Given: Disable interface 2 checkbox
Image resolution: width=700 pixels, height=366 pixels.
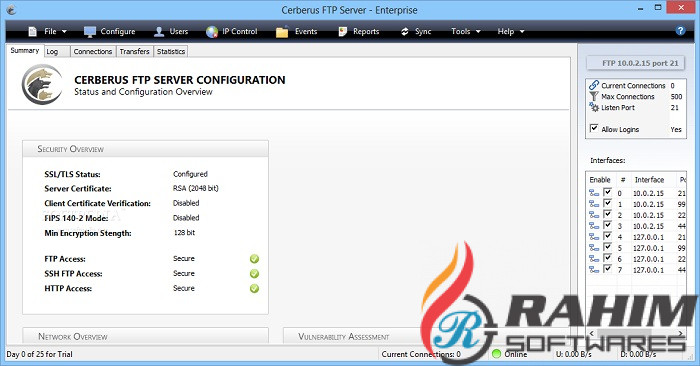Looking at the screenshot, I should click(607, 214).
